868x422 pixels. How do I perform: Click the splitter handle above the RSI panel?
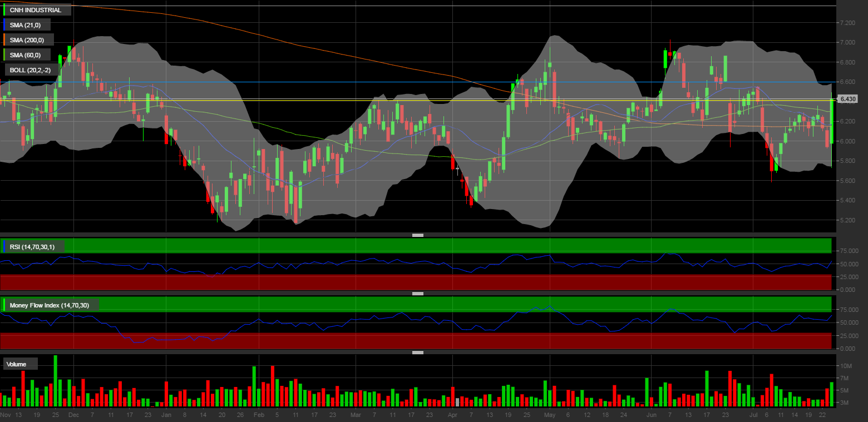tap(418, 235)
